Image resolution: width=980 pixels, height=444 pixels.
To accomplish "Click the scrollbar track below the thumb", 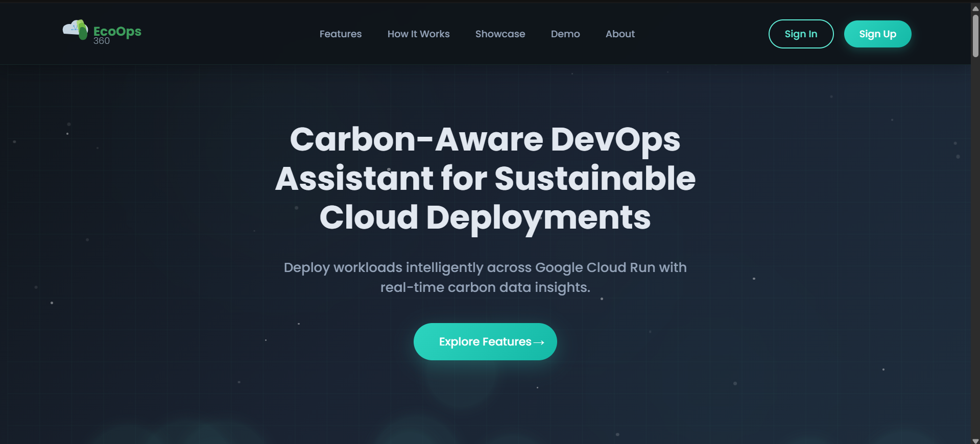I will tap(975, 245).
